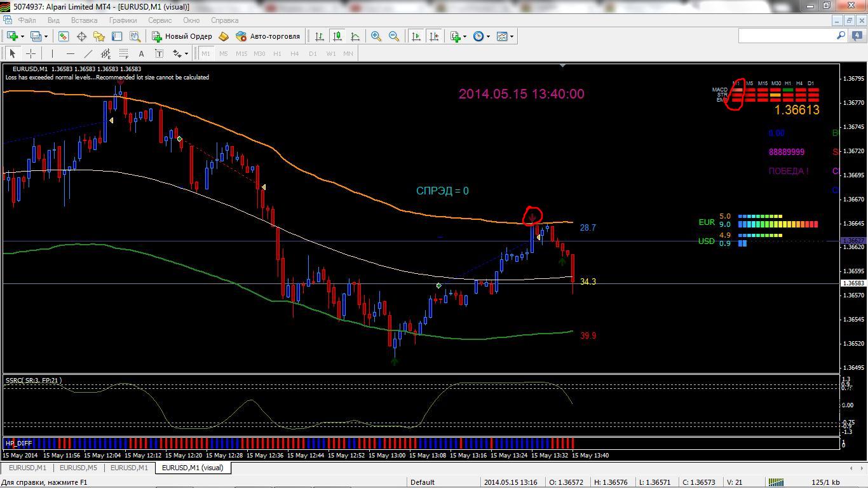
Task: Open the chat notifications icon
Action: (x=856, y=36)
